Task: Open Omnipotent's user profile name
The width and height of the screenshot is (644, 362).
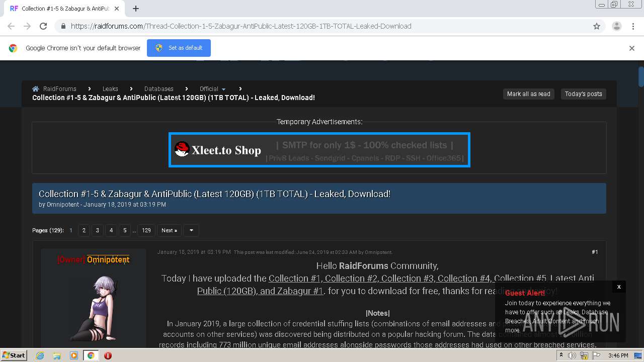Action: tap(108, 259)
